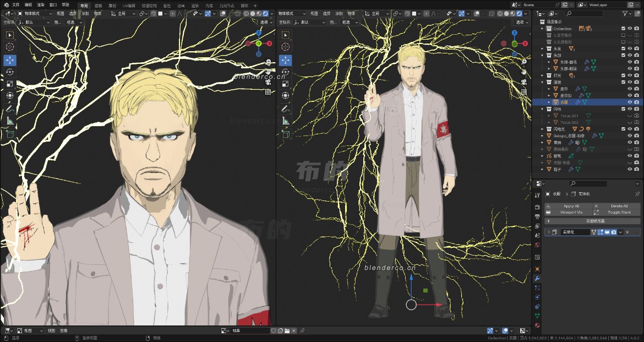This screenshot has height=342, width=644.
Task: Open the Material properties tab
Action: 537,325
